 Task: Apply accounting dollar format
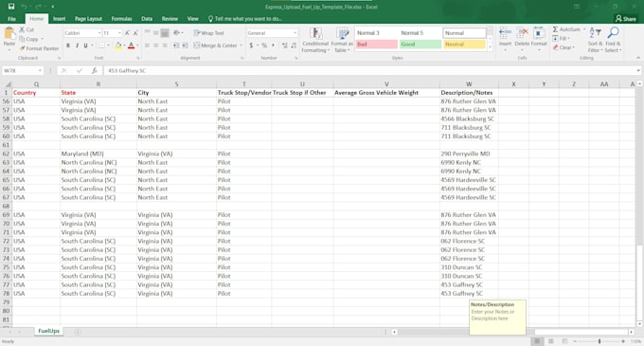point(251,46)
